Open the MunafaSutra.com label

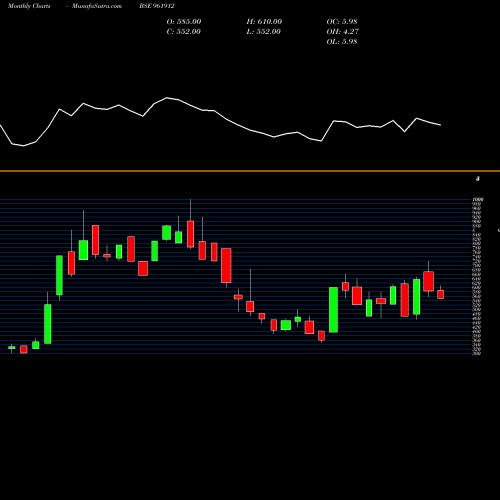coord(97,6)
